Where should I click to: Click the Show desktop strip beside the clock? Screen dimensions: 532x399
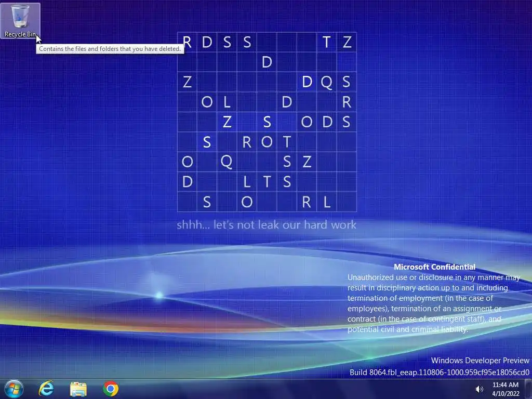(x=528, y=389)
